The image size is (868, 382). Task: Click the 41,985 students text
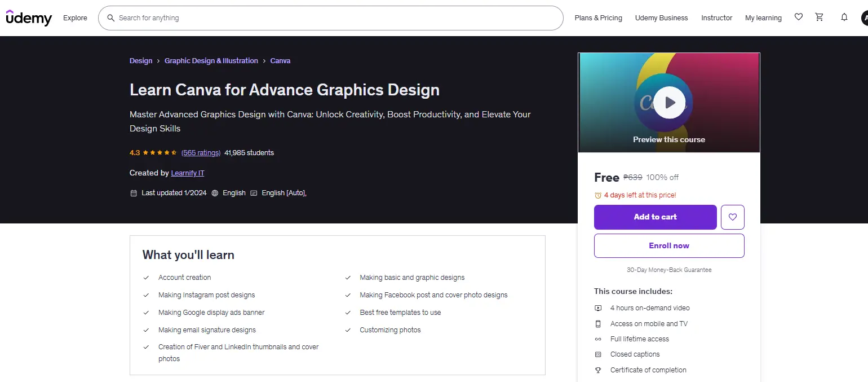tap(249, 153)
